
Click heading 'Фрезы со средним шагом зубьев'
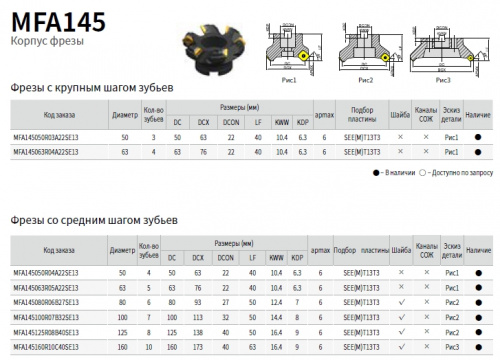tap(94, 220)
